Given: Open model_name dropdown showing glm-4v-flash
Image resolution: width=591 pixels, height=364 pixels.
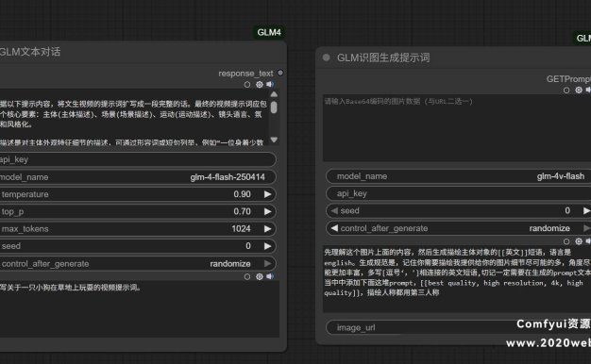Looking at the screenshot, I should point(458,176).
